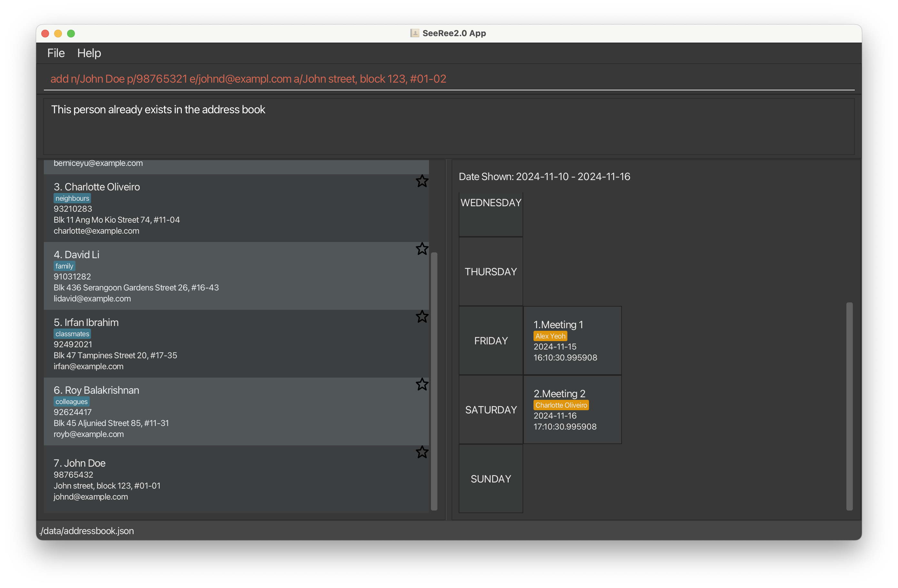Toggle favourite star on Irfan Ibrahim
The image size is (898, 588).
tap(422, 317)
